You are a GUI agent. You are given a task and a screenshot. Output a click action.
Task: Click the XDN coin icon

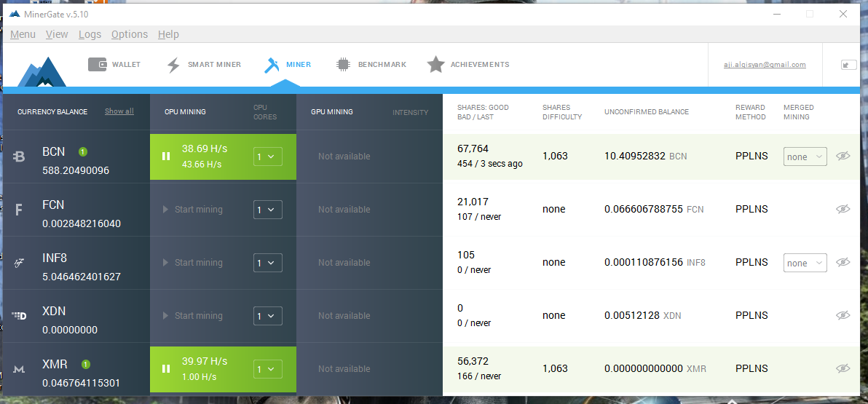(20, 316)
